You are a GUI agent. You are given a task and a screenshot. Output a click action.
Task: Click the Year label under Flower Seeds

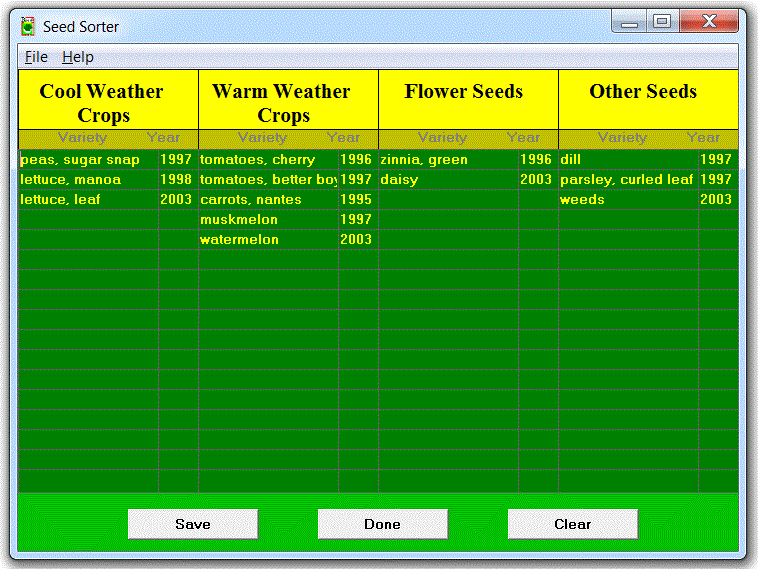pos(524,138)
